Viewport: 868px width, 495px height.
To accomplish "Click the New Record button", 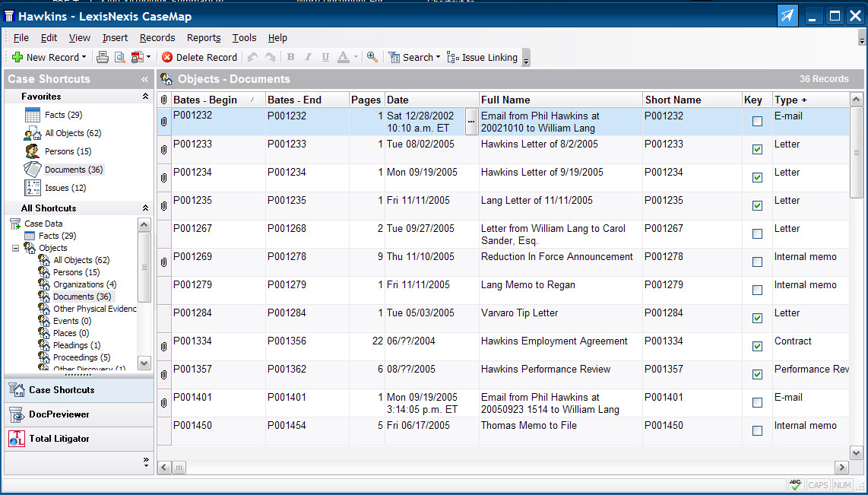I will (46, 57).
